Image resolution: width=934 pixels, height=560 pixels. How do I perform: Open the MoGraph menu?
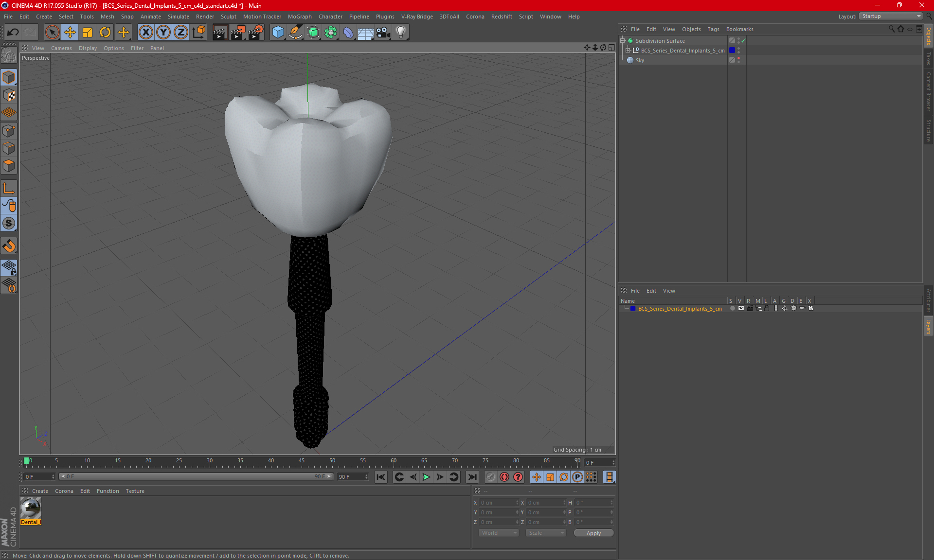coord(300,17)
